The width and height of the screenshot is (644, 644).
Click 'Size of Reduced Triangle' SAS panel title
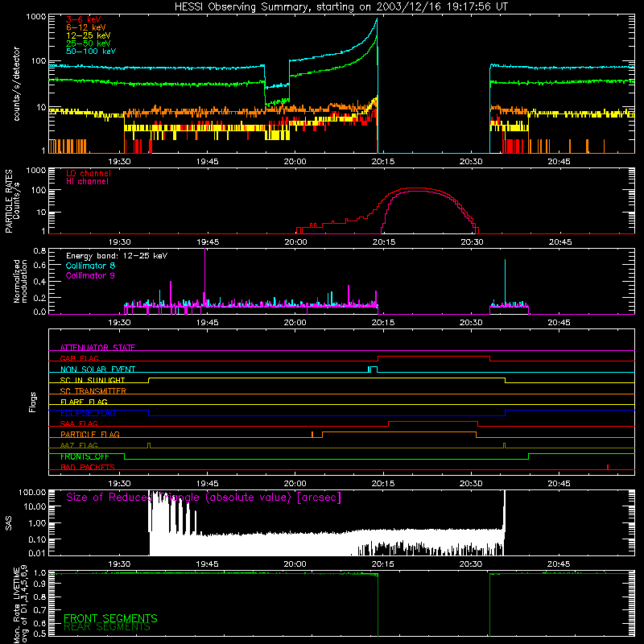[204, 497]
